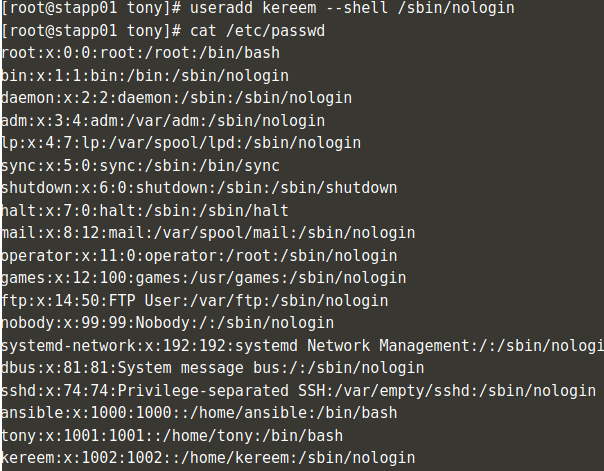Click the systemd Network Management entry

click(x=300, y=346)
